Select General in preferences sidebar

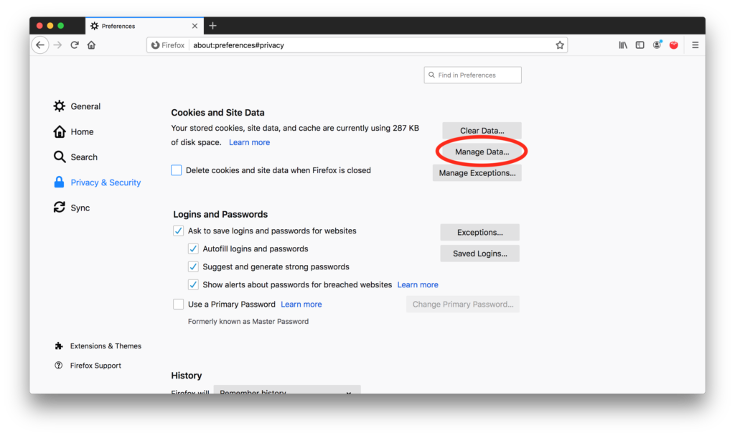pos(85,107)
